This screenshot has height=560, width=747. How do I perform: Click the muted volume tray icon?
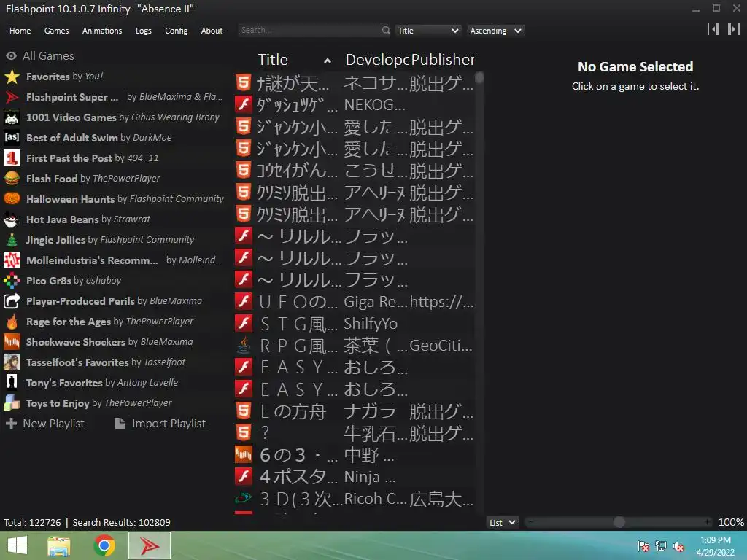point(678,546)
